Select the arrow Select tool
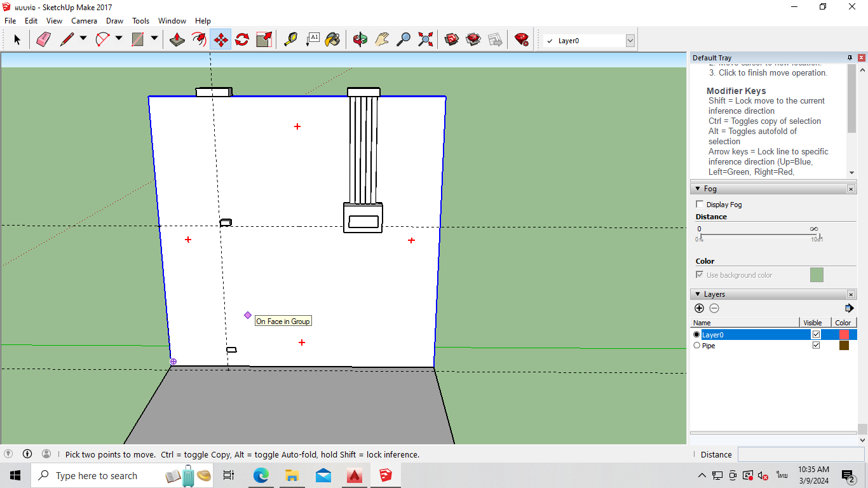The height and width of the screenshot is (488, 868). (17, 39)
